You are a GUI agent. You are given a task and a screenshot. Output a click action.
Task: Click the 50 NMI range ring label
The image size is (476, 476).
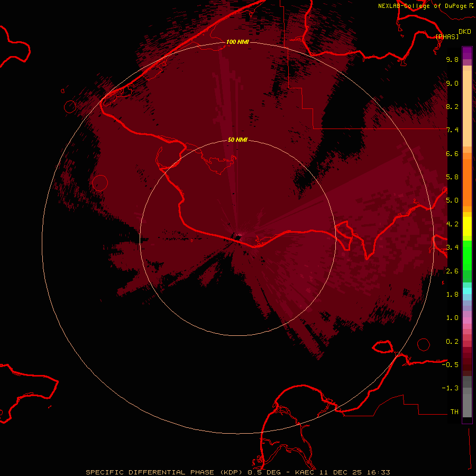pyautogui.click(x=237, y=140)
